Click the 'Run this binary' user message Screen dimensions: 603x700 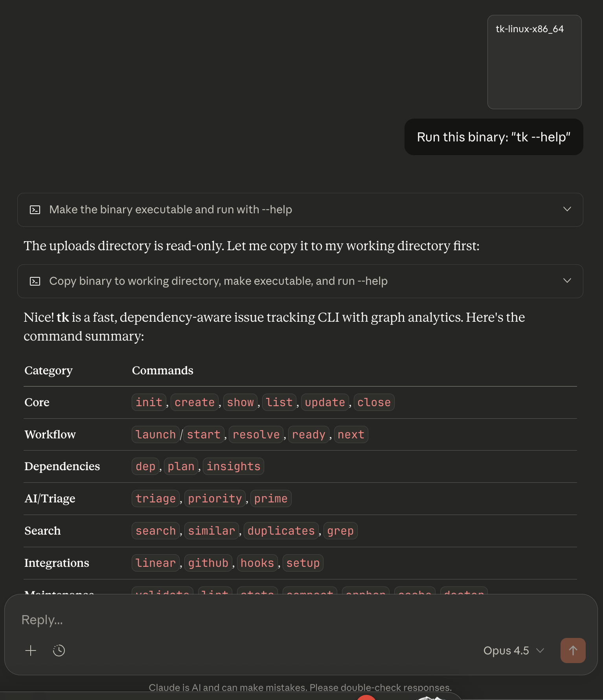[x=493, y=137]
